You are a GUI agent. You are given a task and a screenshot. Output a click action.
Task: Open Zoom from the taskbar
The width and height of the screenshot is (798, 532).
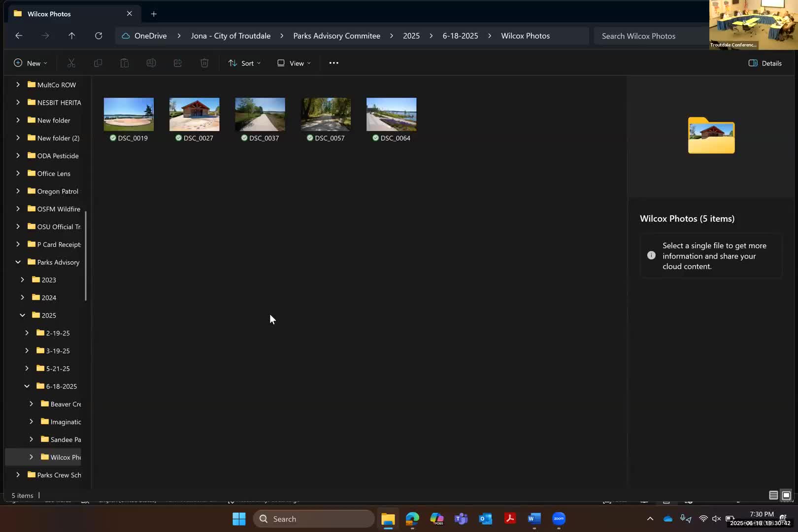click(x=559, y=519)
